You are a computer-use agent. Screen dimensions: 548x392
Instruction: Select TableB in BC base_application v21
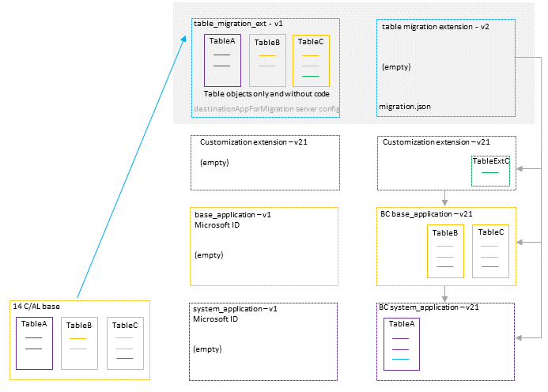tap(446, 251)
